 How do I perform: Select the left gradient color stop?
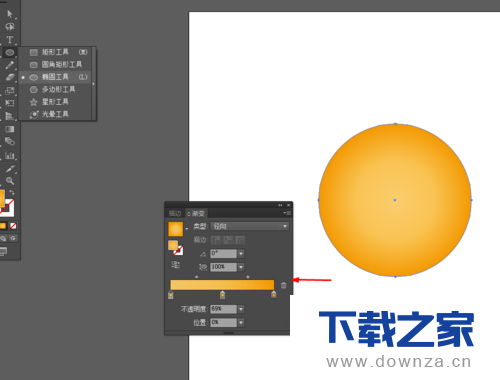point(171,295)
